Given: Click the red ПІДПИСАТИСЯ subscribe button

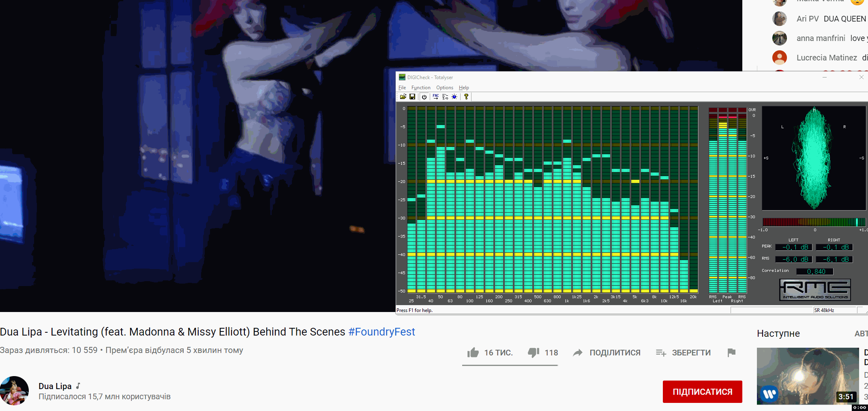Looking at the screenshot, I should tap(703, 392).
